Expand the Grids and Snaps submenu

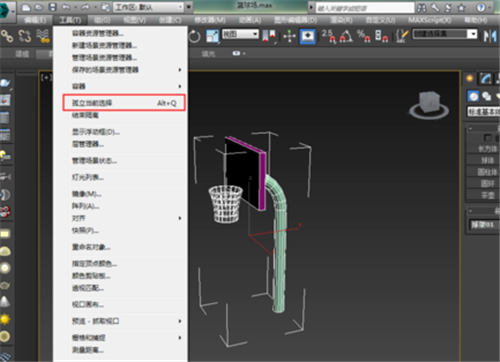tap(180, 338)
